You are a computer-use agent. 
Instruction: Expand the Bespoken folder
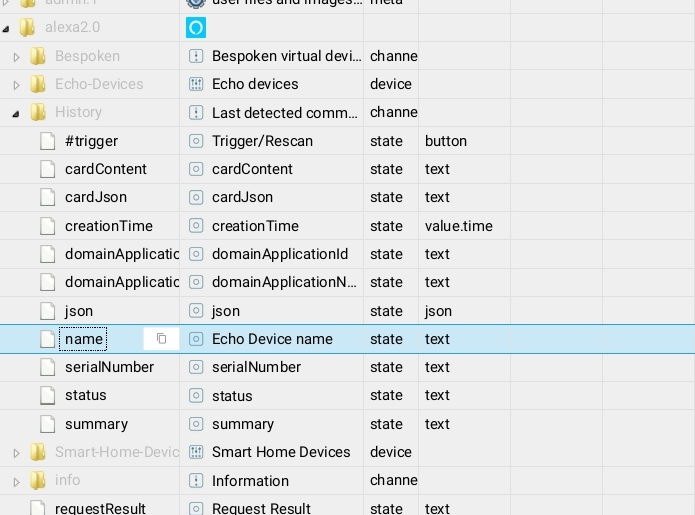[x=16, y=57]
